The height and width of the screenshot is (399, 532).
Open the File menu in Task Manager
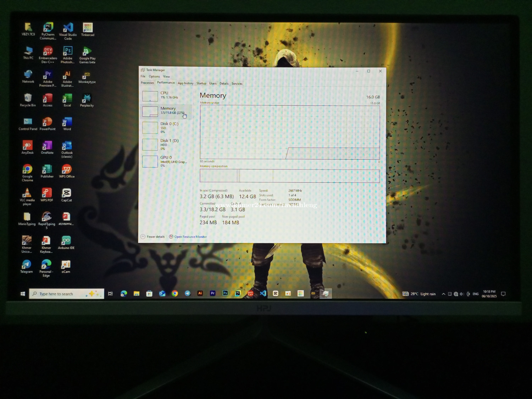pos(143,76)
